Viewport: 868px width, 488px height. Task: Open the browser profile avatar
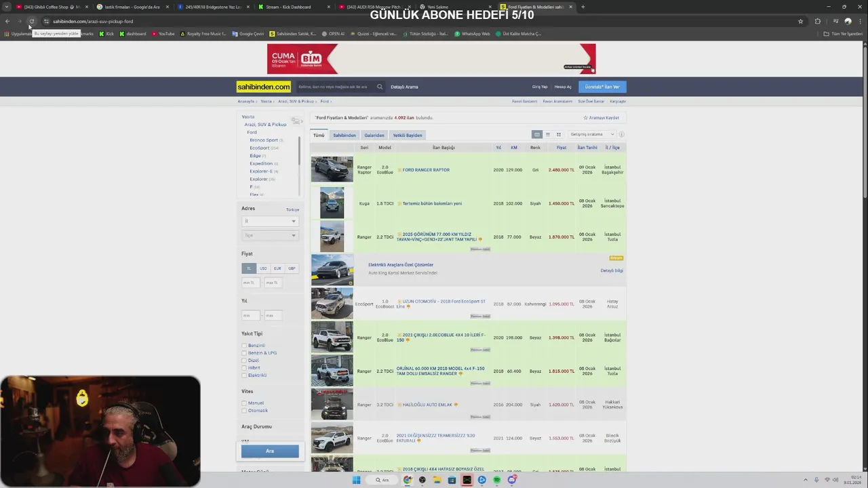(x=848, y=21)
